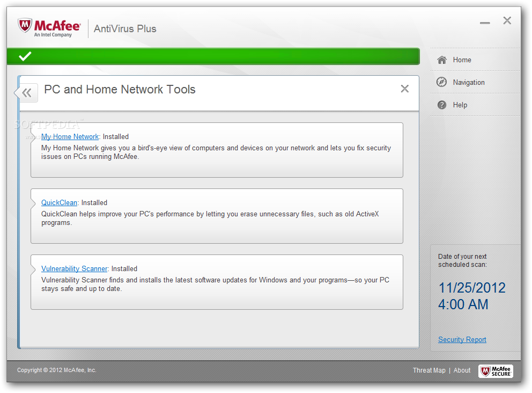Open the Threat Map link
Image resolution: width=532 pixels, height=393 pixels.
[429, 370]
